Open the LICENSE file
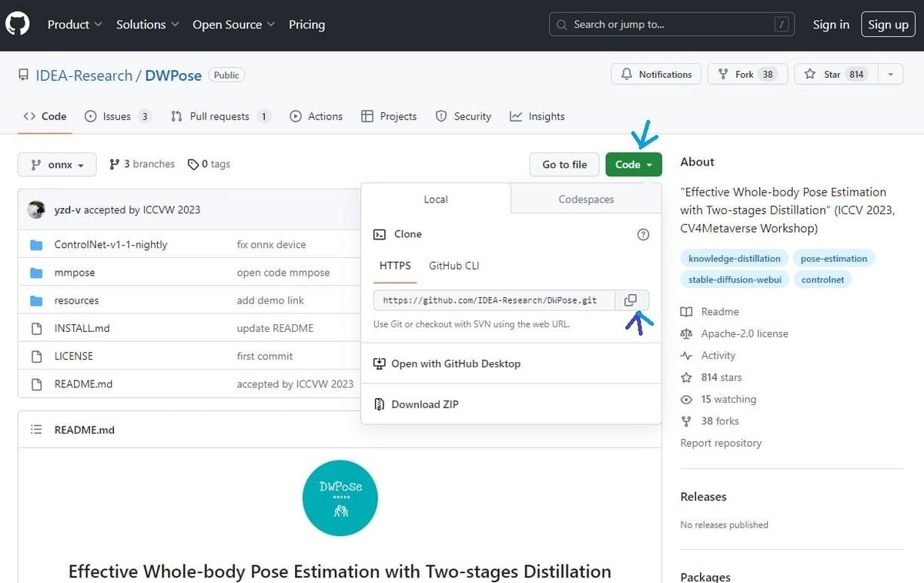Viewport: 924px width, 583px height. tap(73, 357)
